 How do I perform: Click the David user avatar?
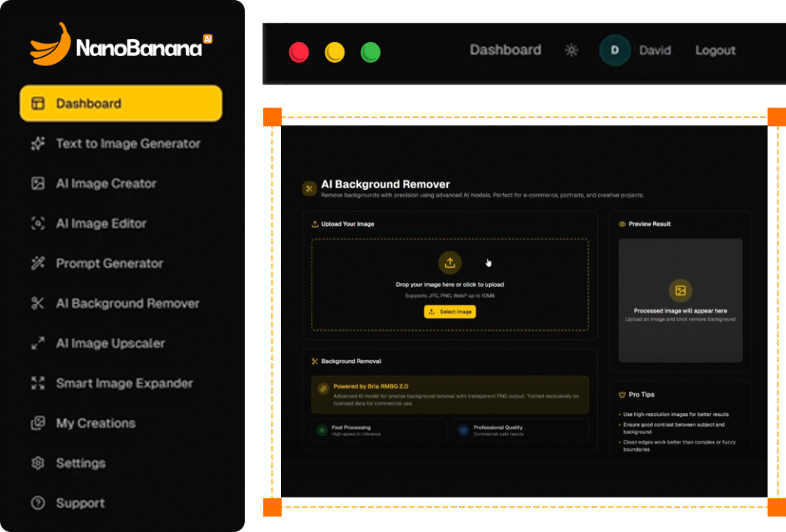[x=615, y=51]
